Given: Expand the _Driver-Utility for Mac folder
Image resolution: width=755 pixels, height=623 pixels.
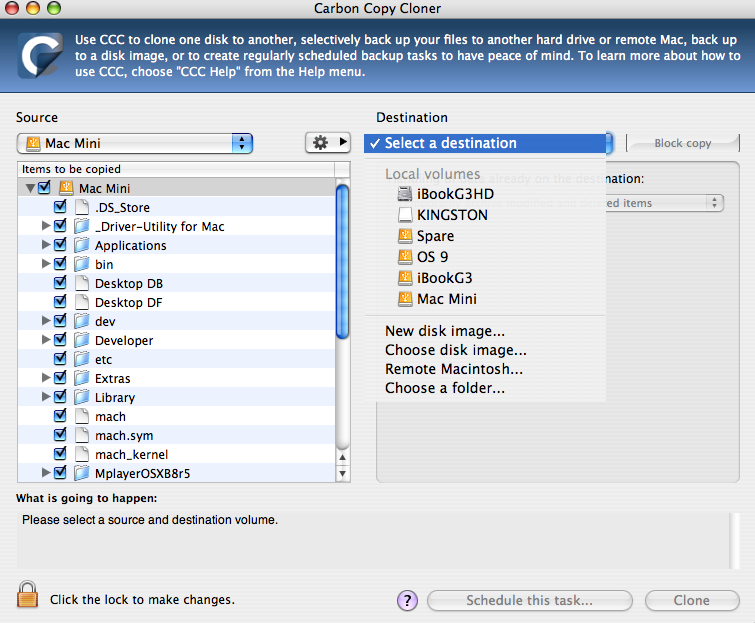Looking at the screenshot, I should point(46,225).
